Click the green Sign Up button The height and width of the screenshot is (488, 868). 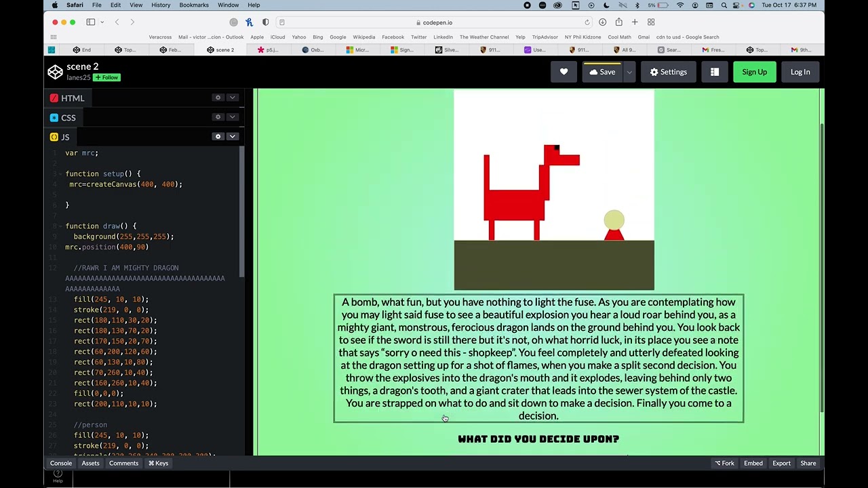click(x=754, y=72)
